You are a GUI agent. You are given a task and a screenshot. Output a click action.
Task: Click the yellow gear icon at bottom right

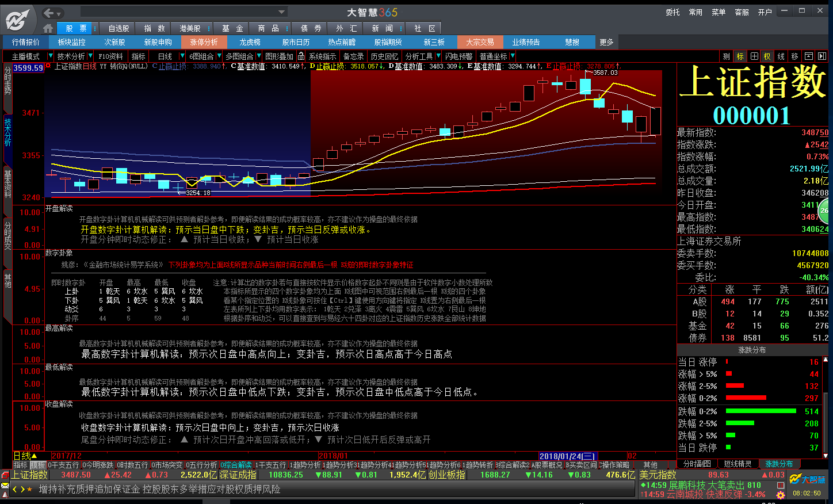(x=781, y=495)
